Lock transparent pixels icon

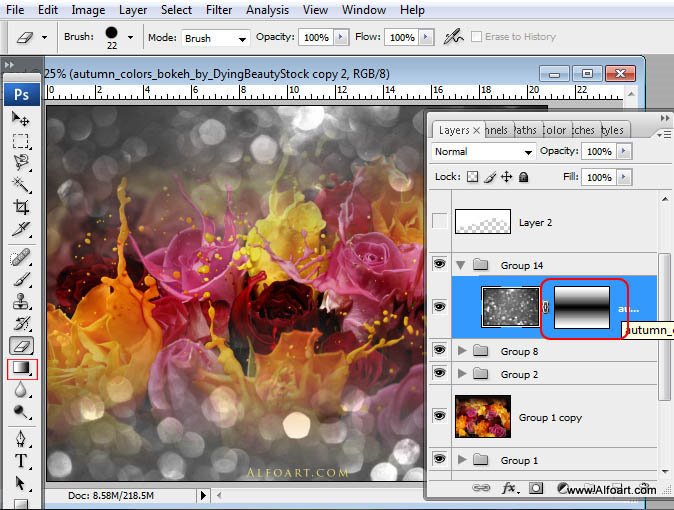472,177
